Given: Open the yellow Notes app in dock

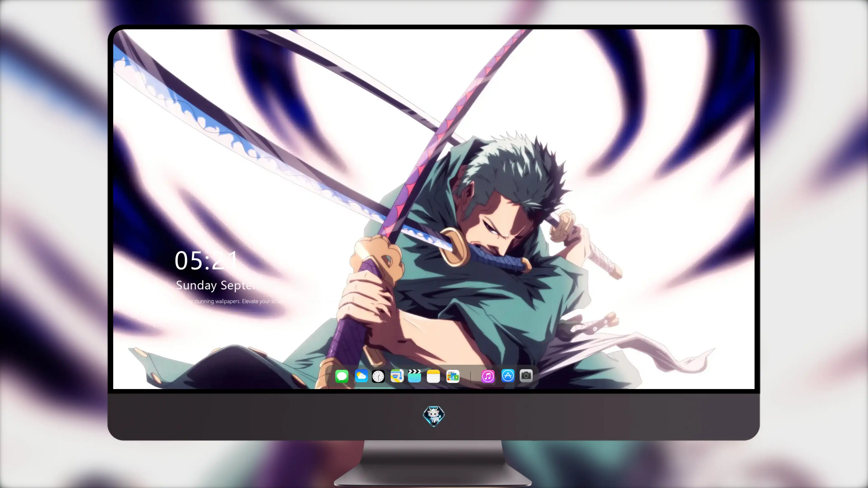Looking at the screenshot, I should coord(433,376).
